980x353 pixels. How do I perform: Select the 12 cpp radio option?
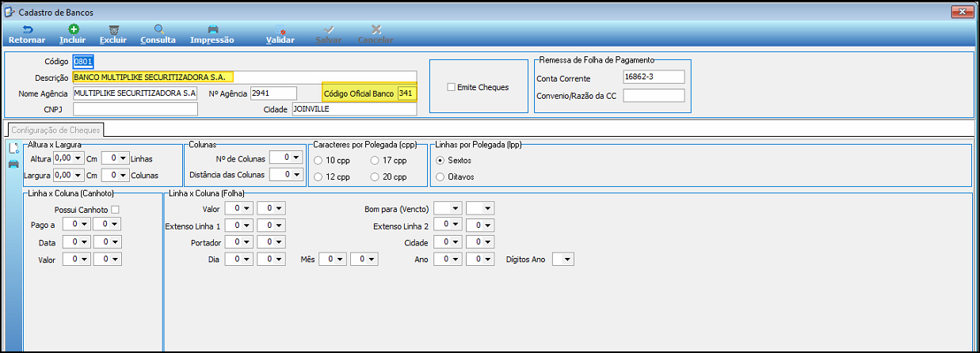(318, 176)
